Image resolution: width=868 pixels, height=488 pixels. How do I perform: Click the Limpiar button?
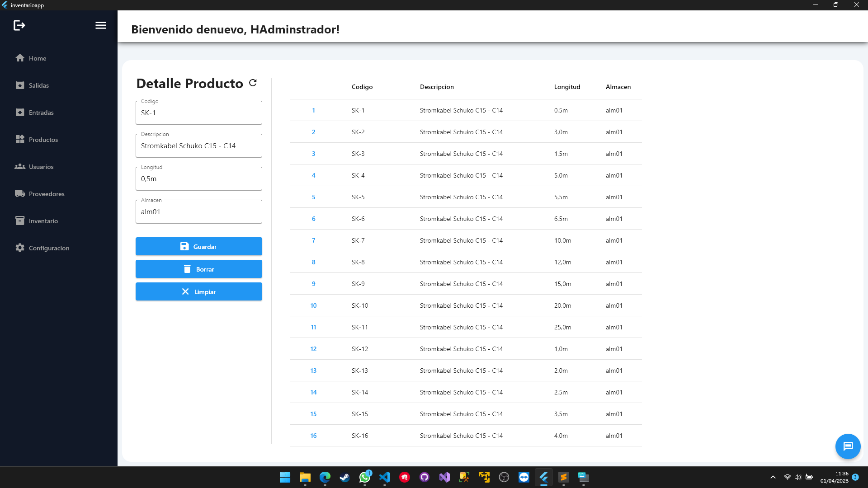199,291
